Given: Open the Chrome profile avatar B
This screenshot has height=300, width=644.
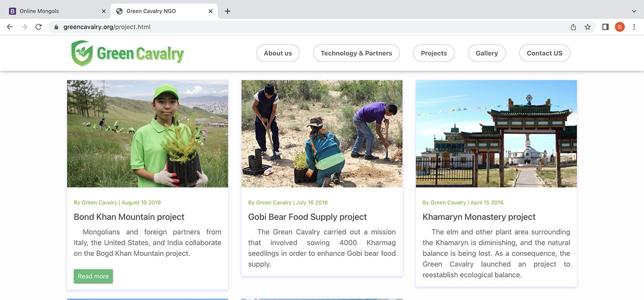Looking at the screenshot, I should pyautogui.click(x=620, y=27).
